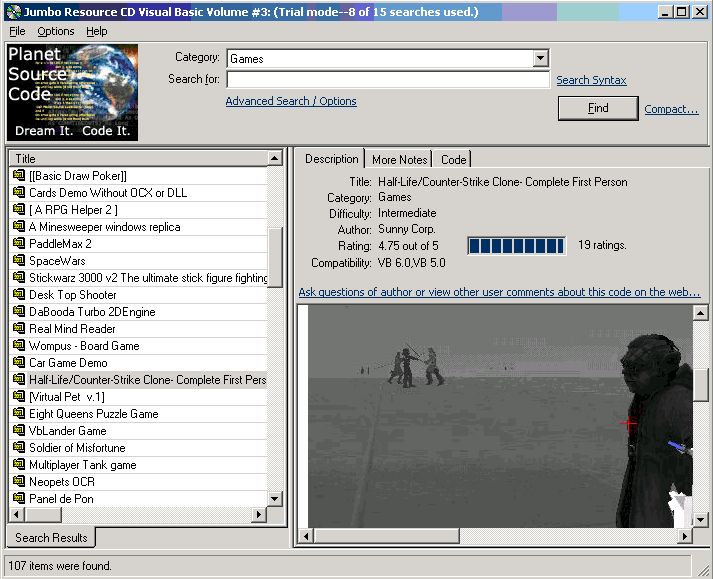Click the window resize grip in status bar
This screenshot has width=713, height=579.
pyautogui.click(x=703, y=569)
